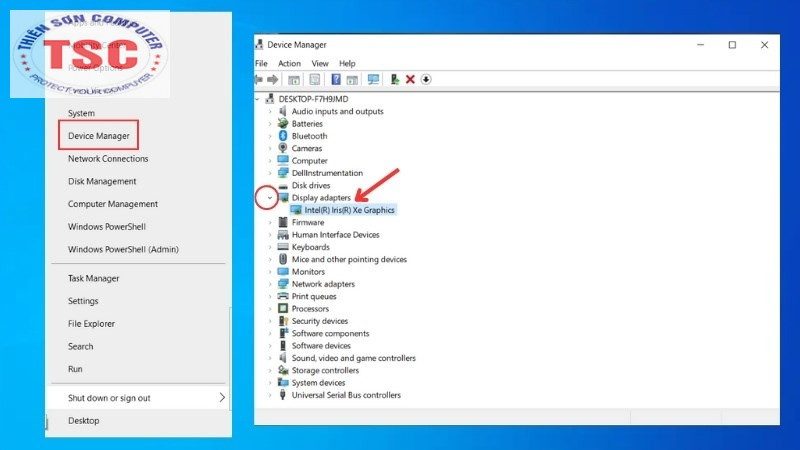Screen dimensions: 800x450
Task: Open the File menu
Action: point(261,63)
